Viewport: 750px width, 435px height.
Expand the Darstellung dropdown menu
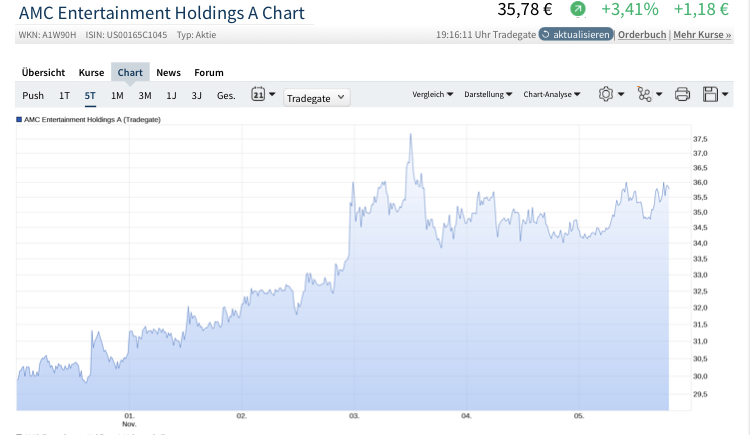(x=488, y=95)
